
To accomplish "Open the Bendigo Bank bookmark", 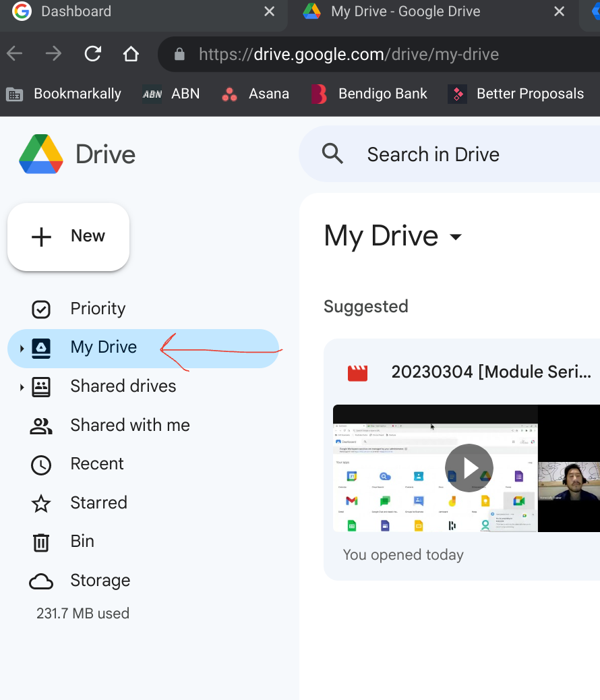I will 369,94.
